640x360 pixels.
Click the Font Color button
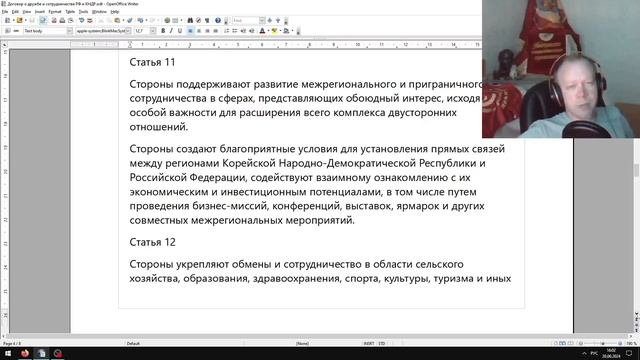262,31
